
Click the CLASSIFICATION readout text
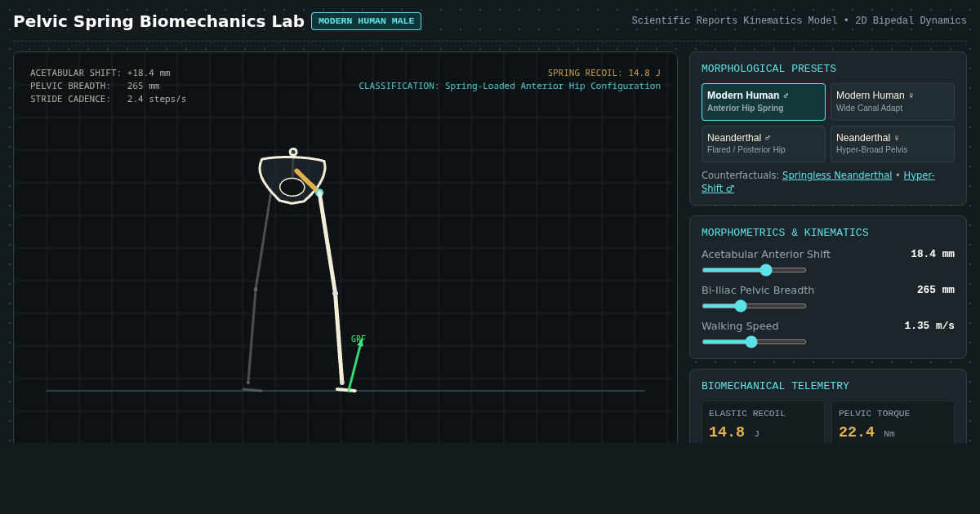coord(510,86)
